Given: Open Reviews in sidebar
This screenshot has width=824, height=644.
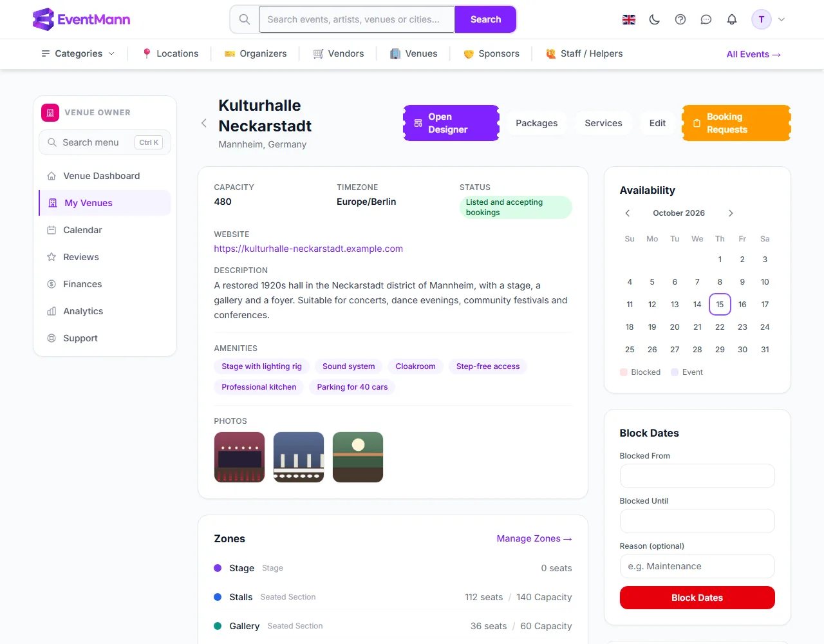Looking at the screenshot, I should [105, 257].
